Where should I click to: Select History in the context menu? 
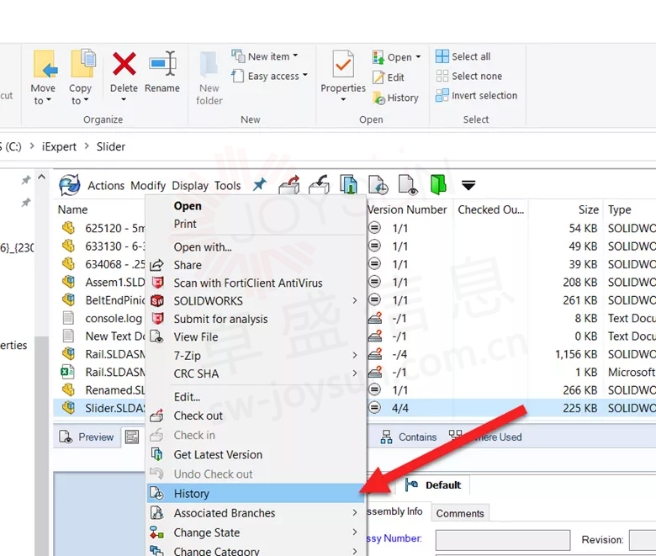[x=256, y=493]
